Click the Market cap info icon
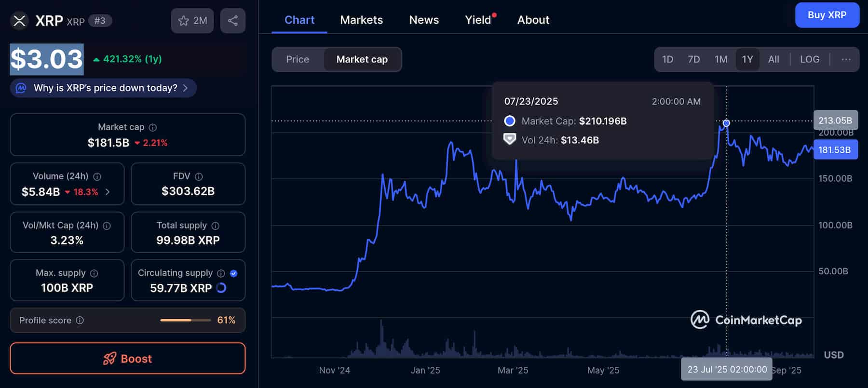This screenshot has height=388, width=868. 153,127
